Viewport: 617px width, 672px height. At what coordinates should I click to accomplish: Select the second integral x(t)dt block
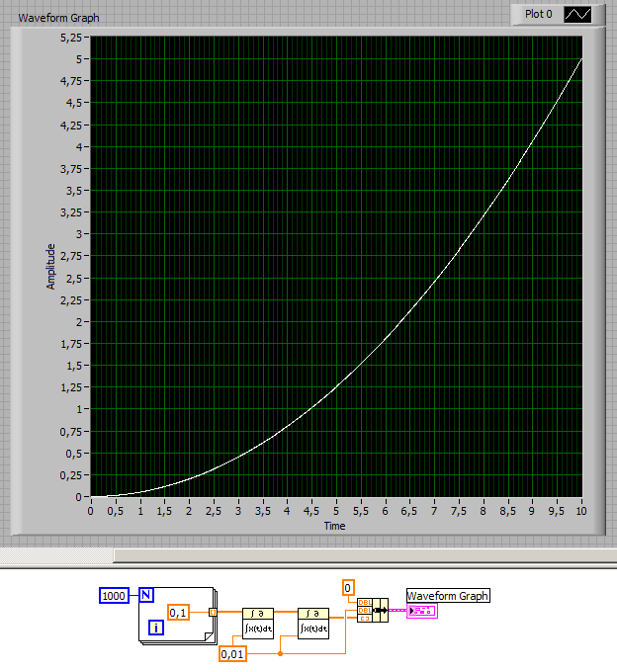point(313,624)
